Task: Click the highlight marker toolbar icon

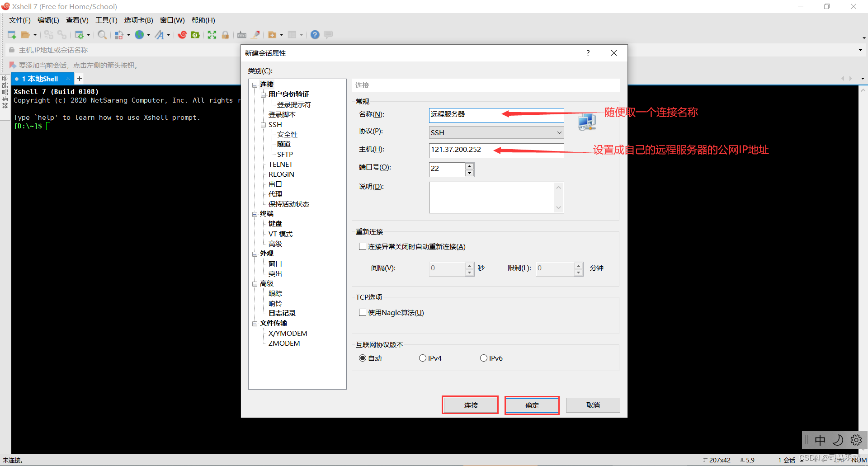Action: (255, 35)
